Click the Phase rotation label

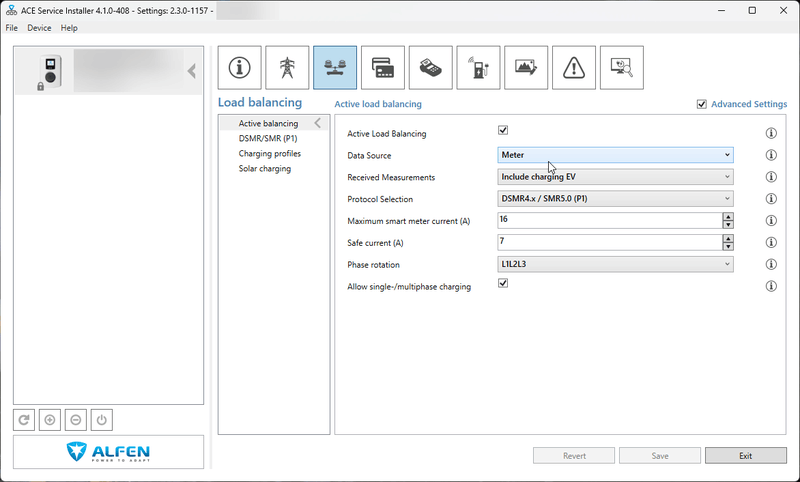[373, 265]
